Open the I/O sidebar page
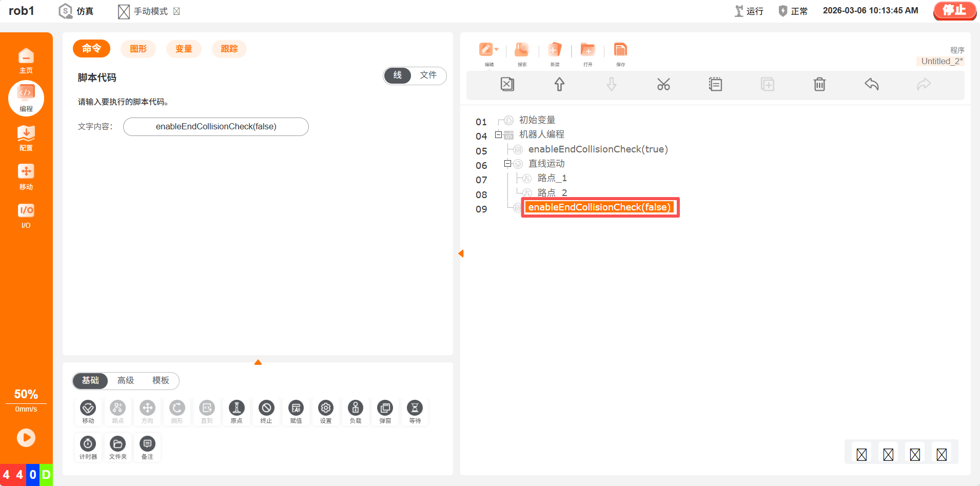 click(26, 216)
